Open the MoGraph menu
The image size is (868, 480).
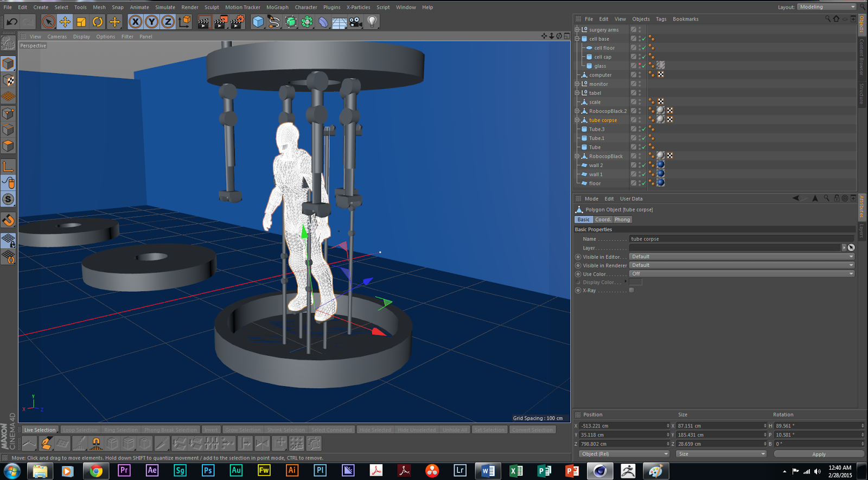pyautogui.click(x=277, y=7)
